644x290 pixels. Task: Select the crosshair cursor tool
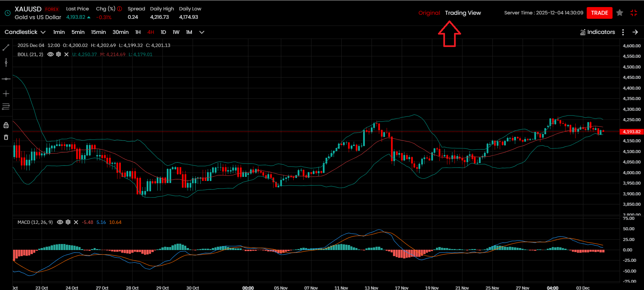tap(6, 93)
